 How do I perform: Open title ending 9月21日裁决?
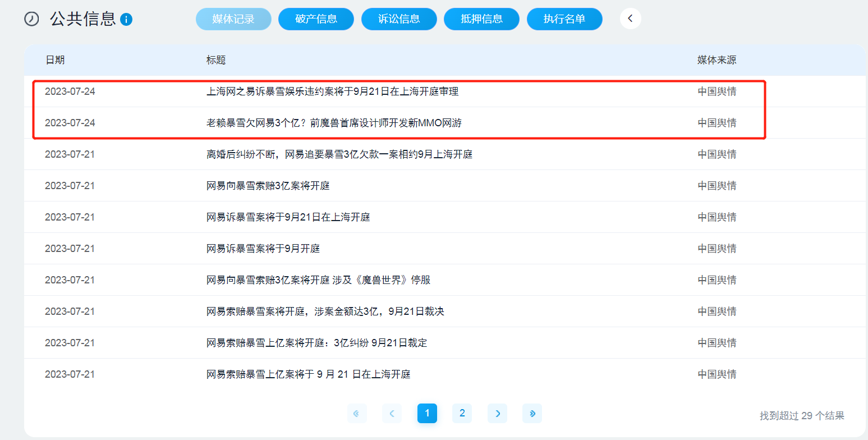coord(325,311)
